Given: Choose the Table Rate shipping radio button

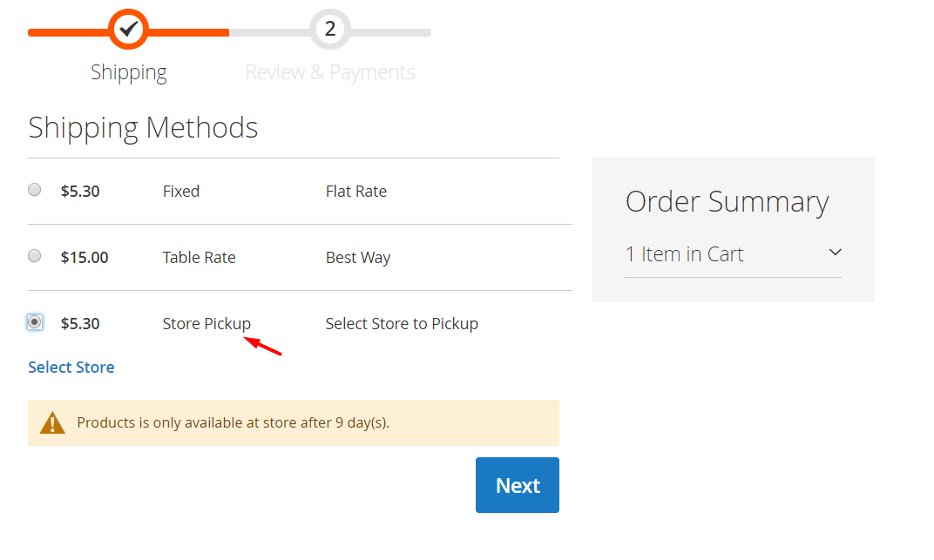Looking at the screenshot, I should [35, 256].
